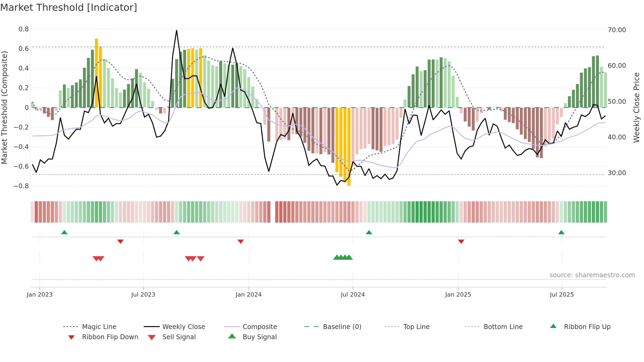Click the lone sell signal marker in Oct 2023
Image resolution: width=644 pixels, height=362 pixels.
(x=201, y=259)
